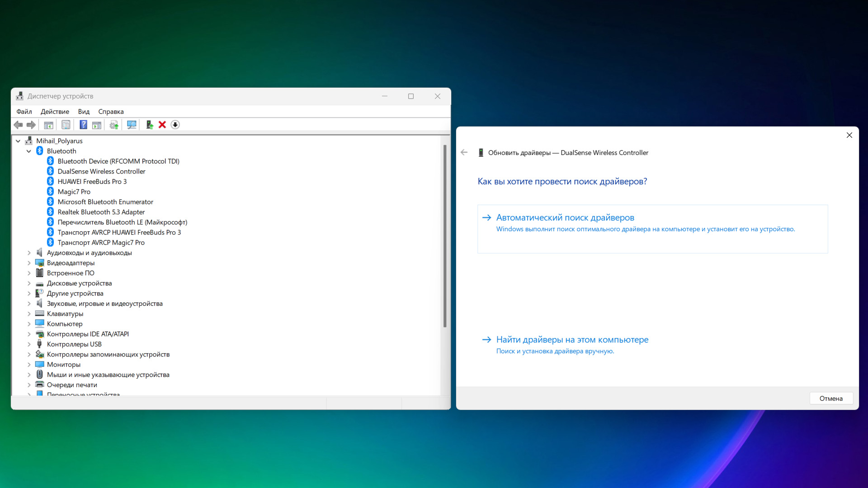Click the Disable device down-arrow icon
The image size is (868, 488).
click(175, 125)
